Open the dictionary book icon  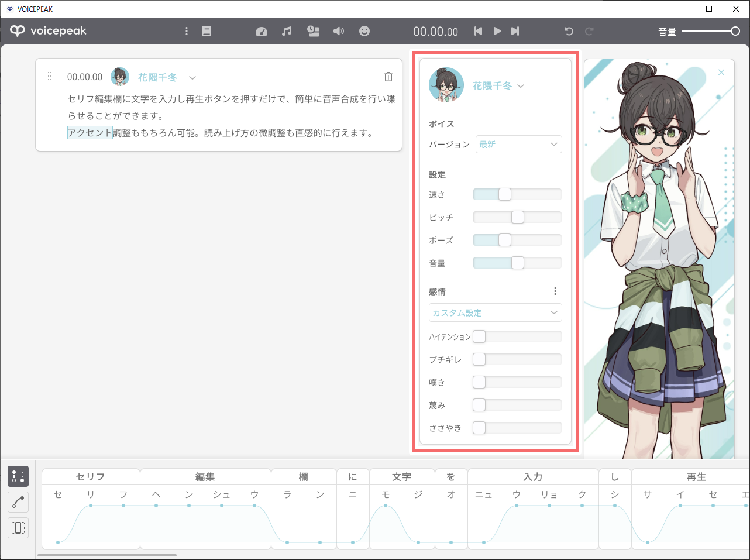coord(207,31)
